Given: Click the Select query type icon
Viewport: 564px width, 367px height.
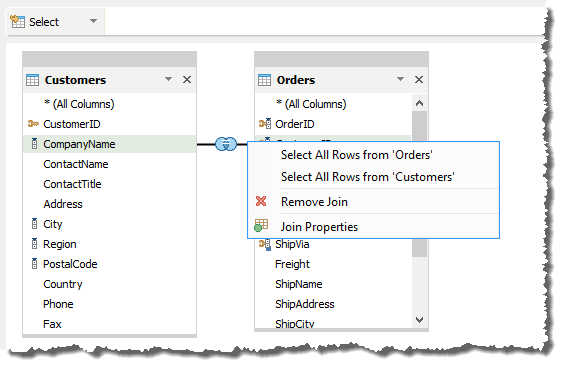Looking at the screenshot, I should [17, 22].
